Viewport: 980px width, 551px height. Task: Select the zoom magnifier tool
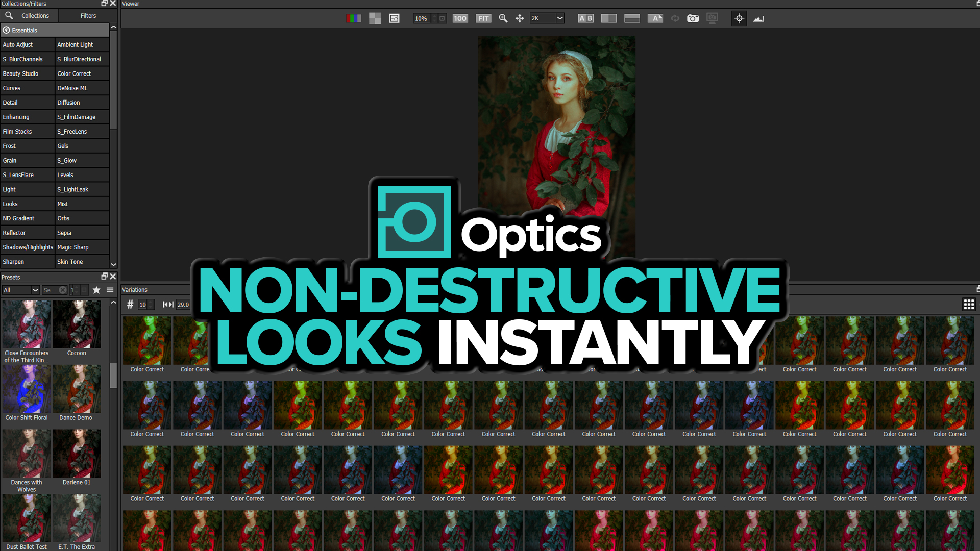[503, 18]
